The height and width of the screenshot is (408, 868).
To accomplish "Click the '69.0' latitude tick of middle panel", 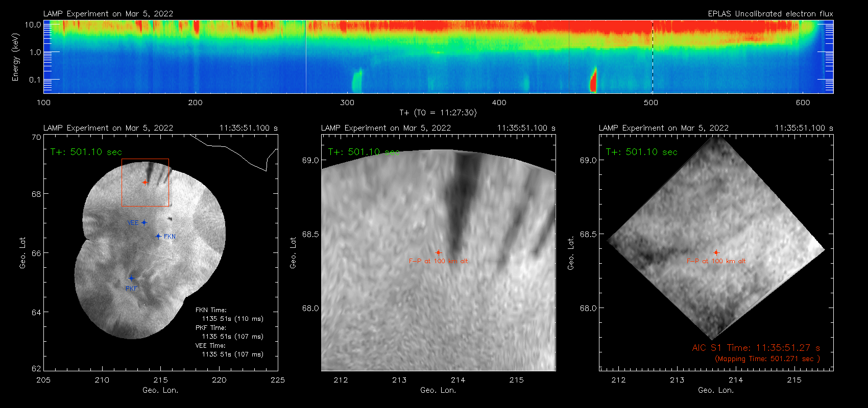I will [310, 160].
